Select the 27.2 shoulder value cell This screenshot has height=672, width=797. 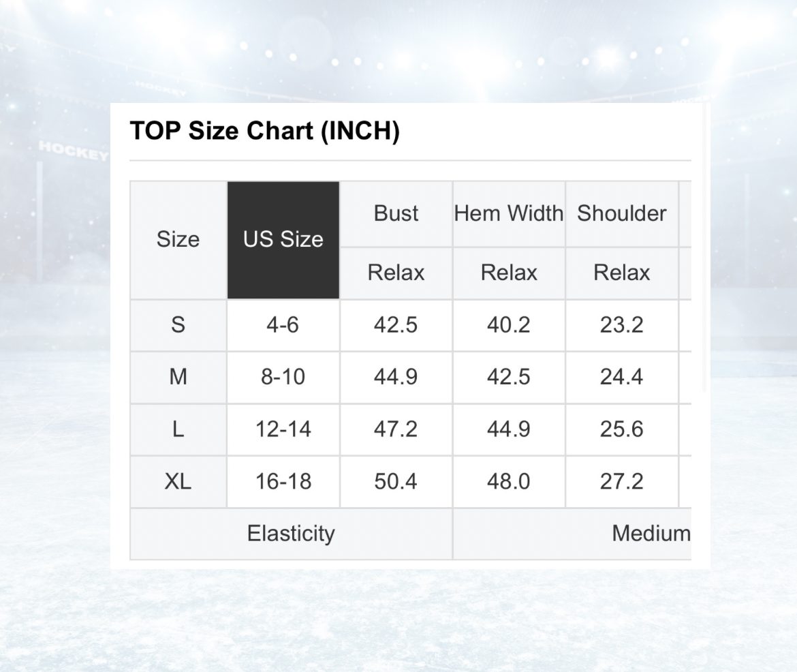coord(622,482)
